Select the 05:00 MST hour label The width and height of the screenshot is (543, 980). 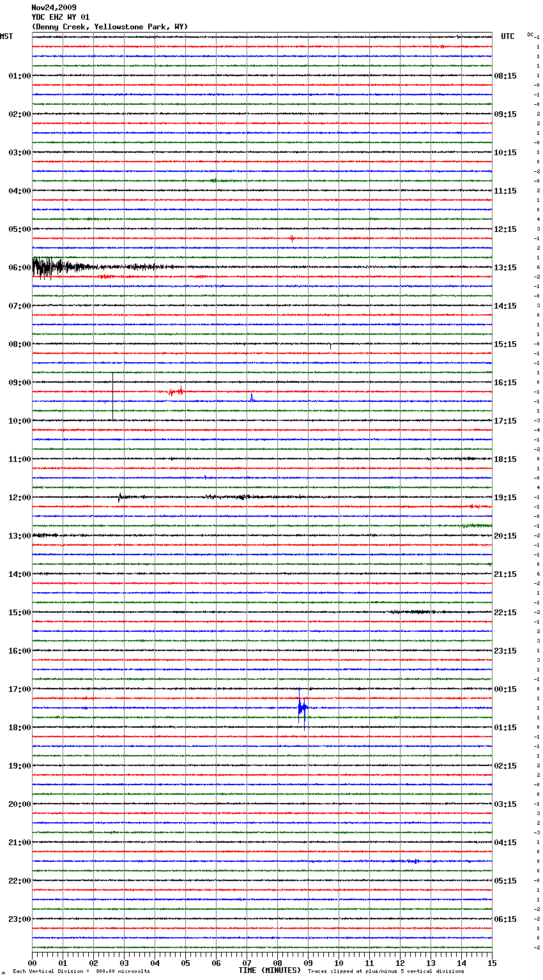click(20, 229)
